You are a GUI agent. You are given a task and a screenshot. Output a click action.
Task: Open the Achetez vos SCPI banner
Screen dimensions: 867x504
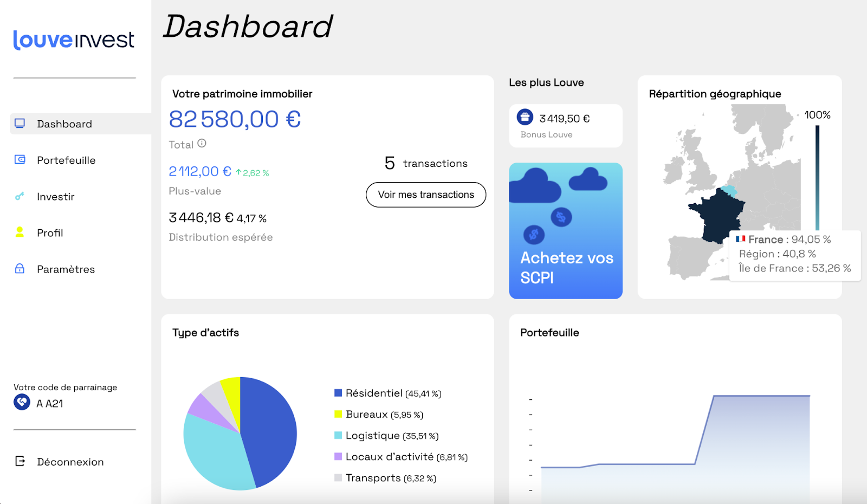click(x=566, y=231)
